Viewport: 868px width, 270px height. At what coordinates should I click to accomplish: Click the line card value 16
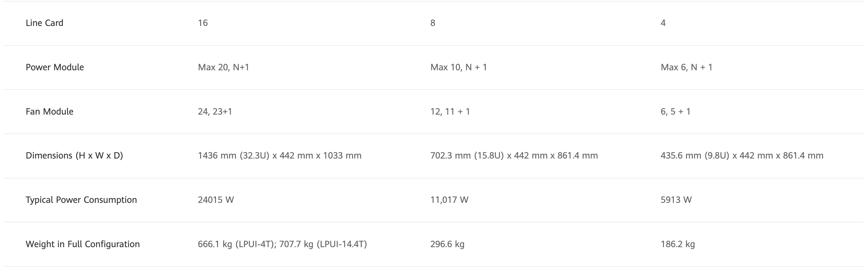click(203, 23)
